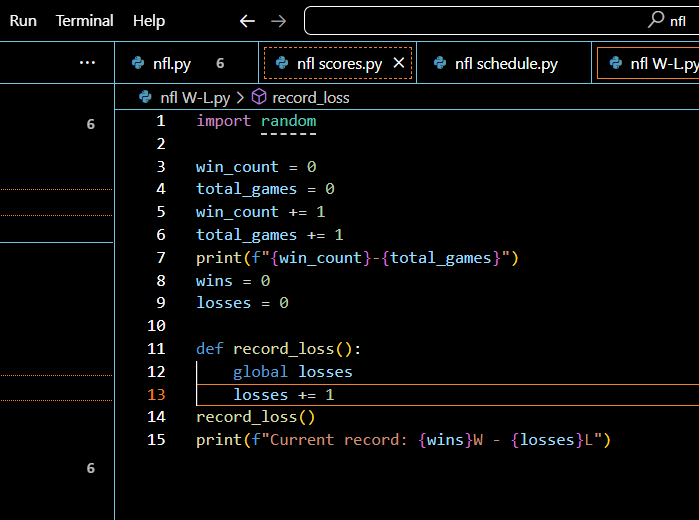The height and width of the screenshot is (520, 699).
Task: Click the Python file icon in breadcrumb
Action: (146, 98)
